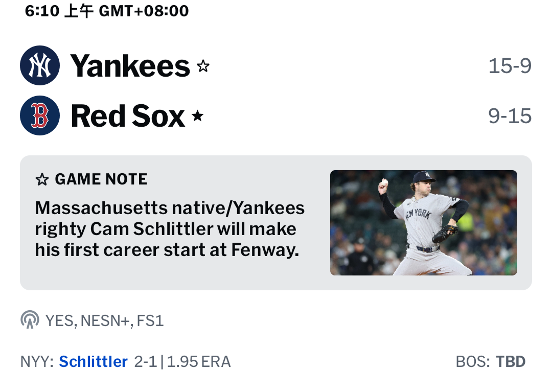552x392 pixels.
Task: Tap the Red Sox team logo
Action: pos(40,116)
